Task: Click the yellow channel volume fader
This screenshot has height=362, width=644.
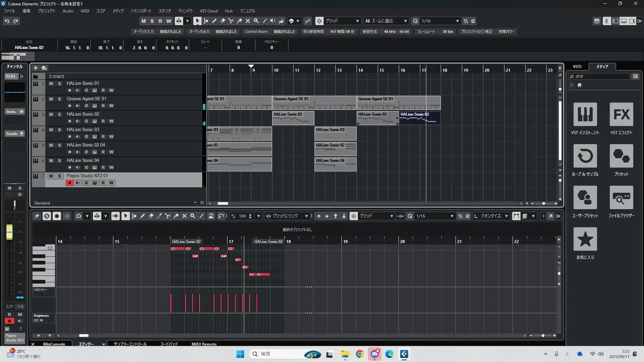Action: click(x=9, y=232)
